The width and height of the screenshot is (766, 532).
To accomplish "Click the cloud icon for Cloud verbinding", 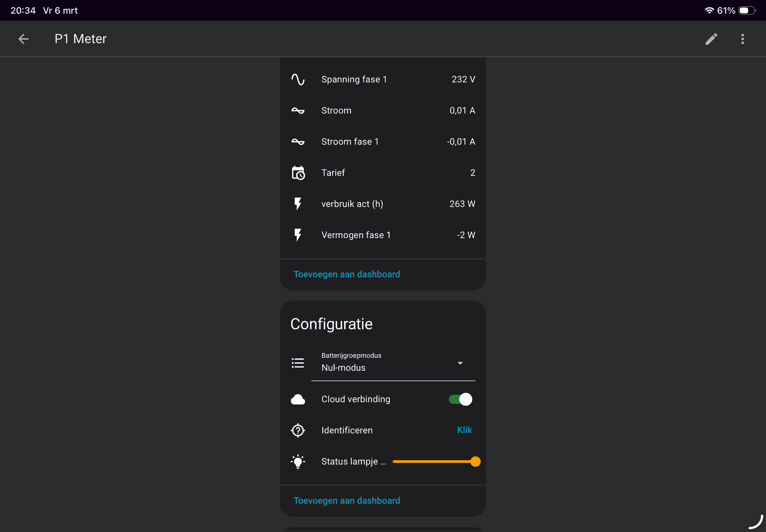I will coord(298,399).
